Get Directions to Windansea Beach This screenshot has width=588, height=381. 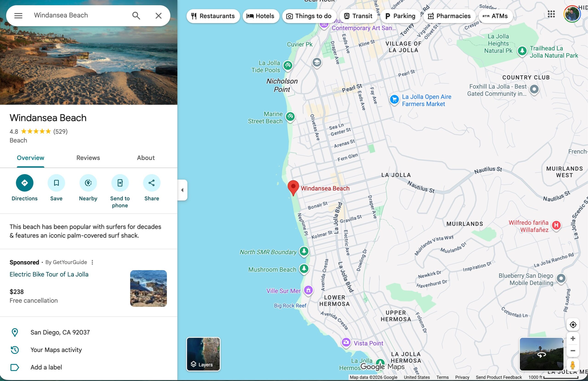click(24, 183)
